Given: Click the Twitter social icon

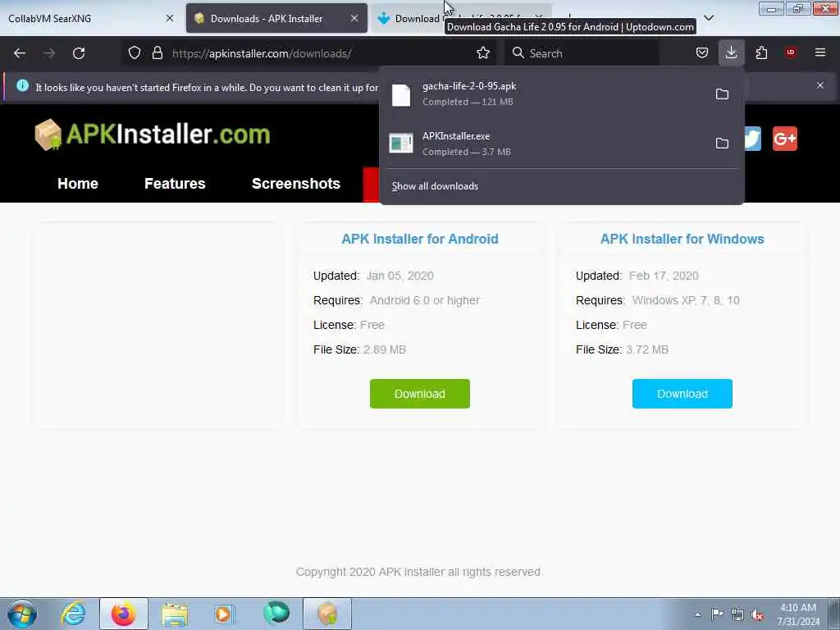Looking at the screenshot, I should tap(752, 139).
